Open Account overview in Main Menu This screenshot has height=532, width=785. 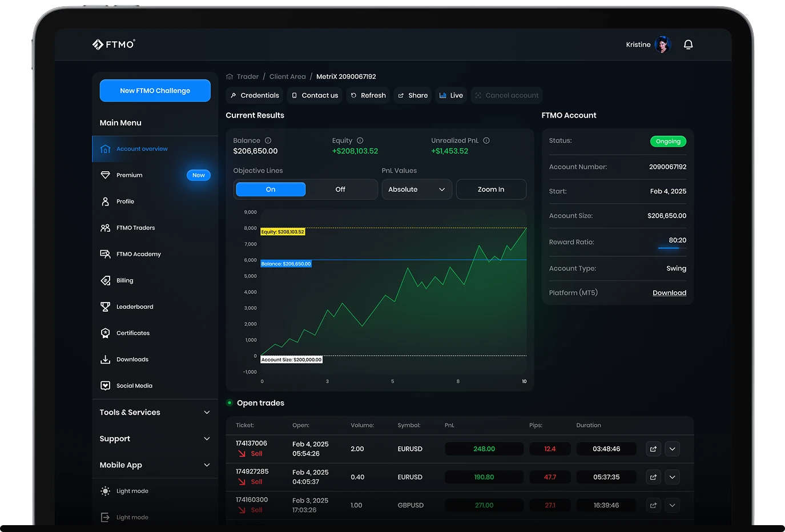142,149
